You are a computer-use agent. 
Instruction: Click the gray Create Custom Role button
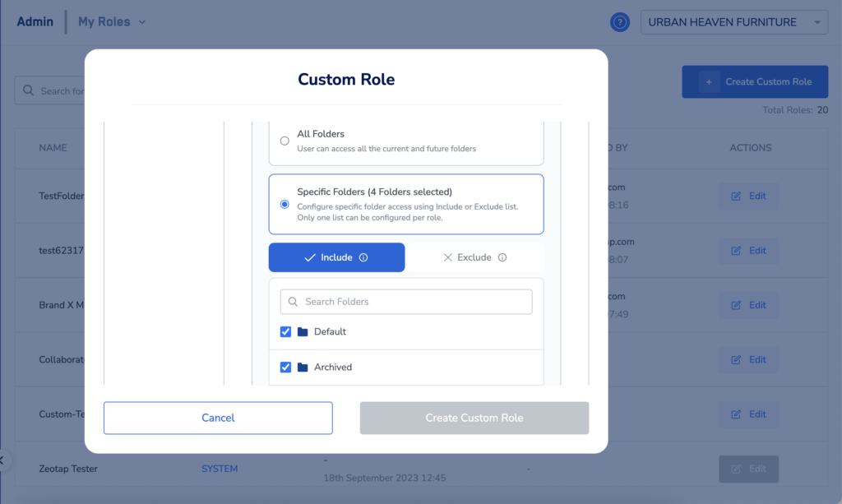[474, 418]
